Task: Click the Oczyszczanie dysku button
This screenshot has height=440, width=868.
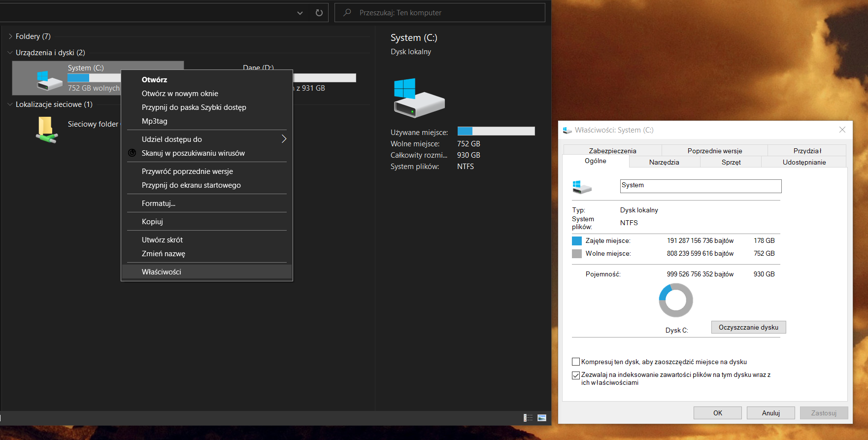Action: click(748, 328)
